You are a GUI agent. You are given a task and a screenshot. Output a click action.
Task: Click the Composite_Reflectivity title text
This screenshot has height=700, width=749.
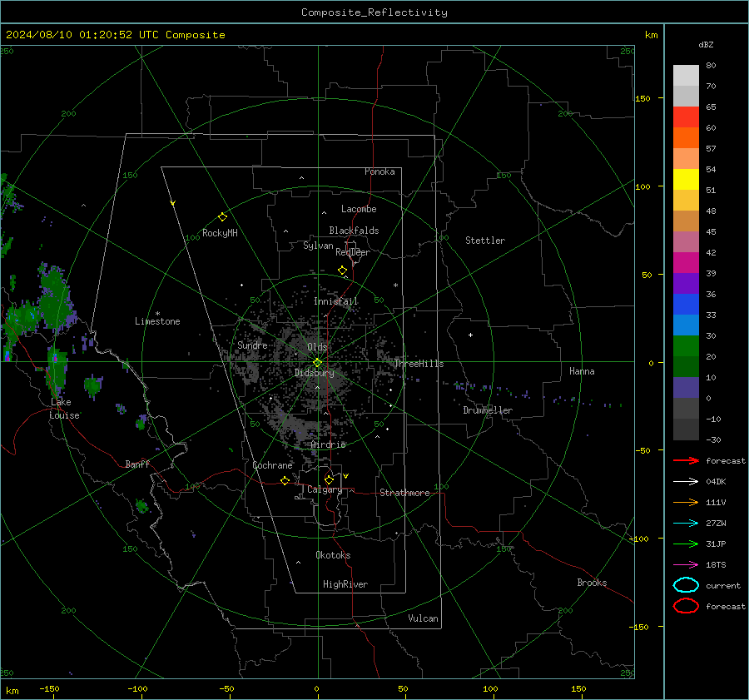374,12
